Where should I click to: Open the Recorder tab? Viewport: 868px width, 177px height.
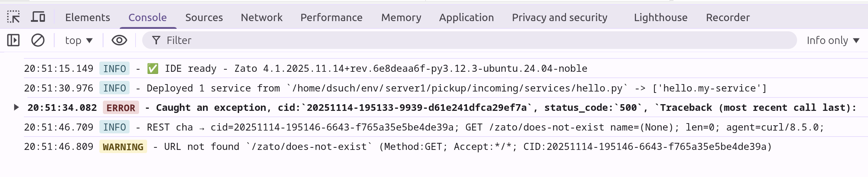pyautogui.click(x=728, y=18)
